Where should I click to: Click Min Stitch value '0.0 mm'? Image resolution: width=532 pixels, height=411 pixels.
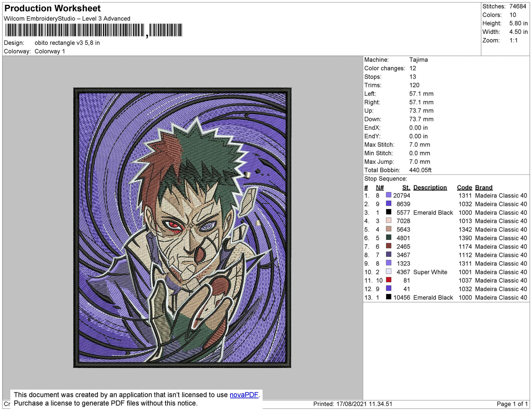point(420,153)
